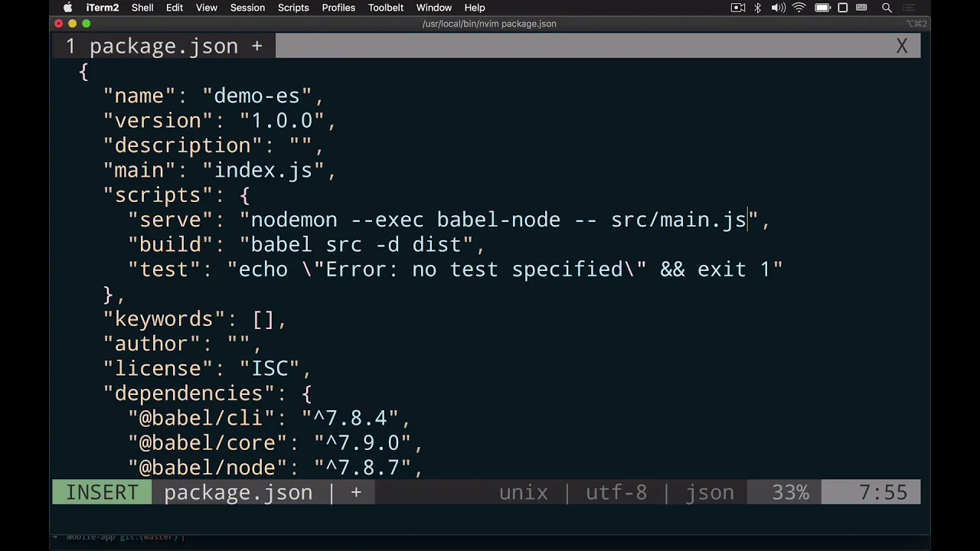Click the "description" key
980x551 pixels.
click(182, 145)
